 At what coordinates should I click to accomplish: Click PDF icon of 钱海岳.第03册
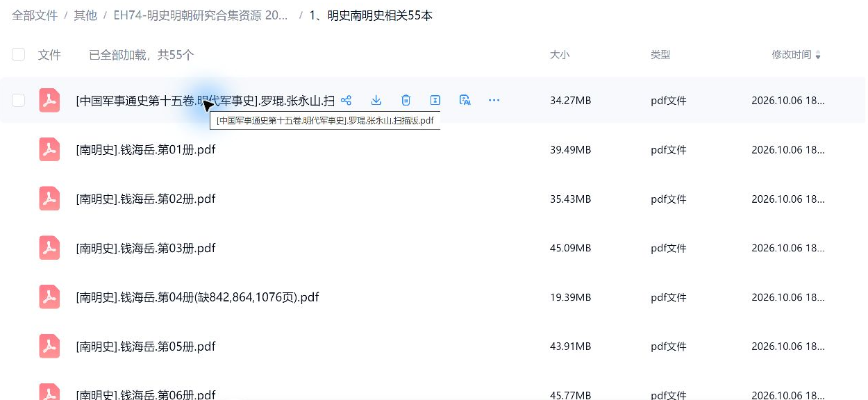point(49,248)
